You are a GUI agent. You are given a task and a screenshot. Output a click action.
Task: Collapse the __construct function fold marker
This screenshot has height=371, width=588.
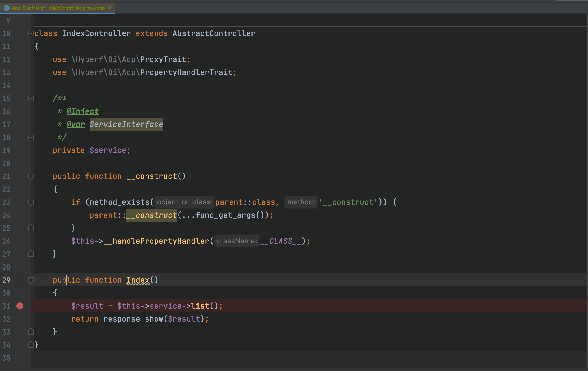tap(31, 176)
